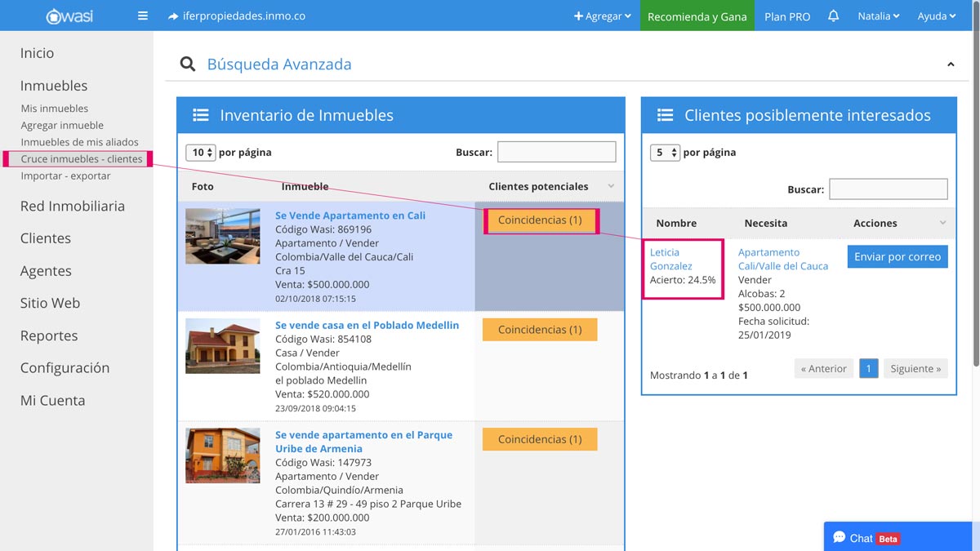Sort by Clientes potenciales column arrow
980x551 pixels.
pos(611,186)
